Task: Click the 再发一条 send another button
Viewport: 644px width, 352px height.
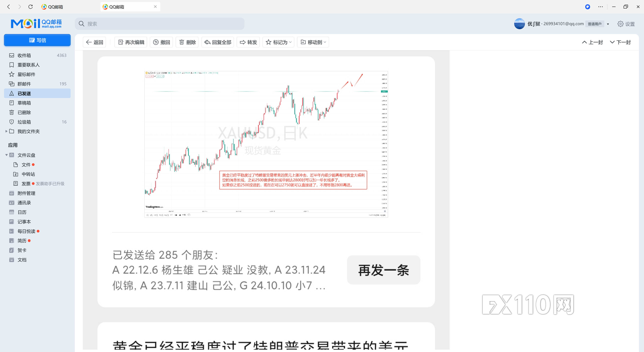Action: tap(384, 270)
